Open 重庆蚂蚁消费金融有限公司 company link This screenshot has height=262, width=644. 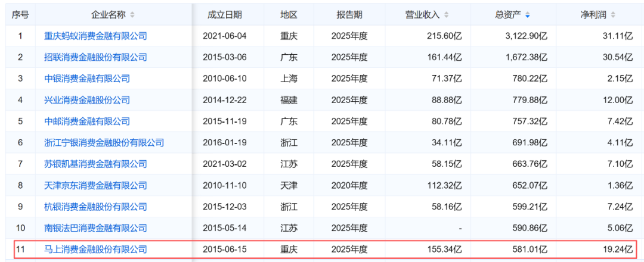click(95, 36)
